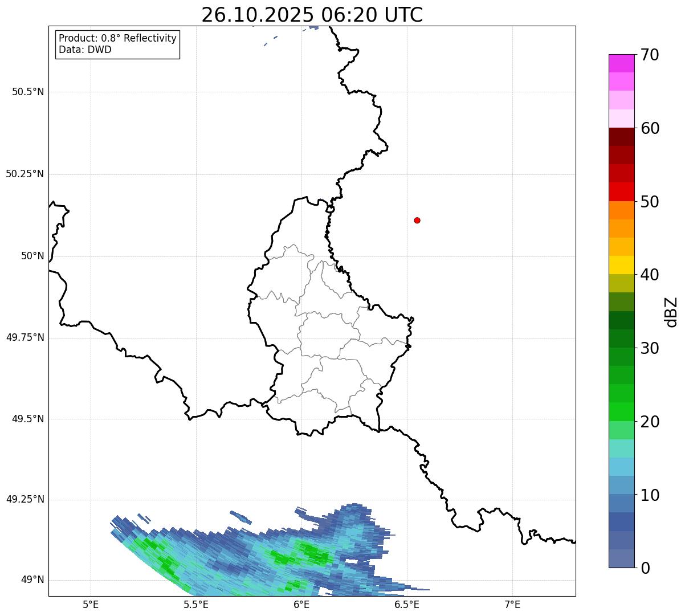This screenshot has width=685, height=616.
Task: Pick the bright magenta swatch atop the colorbar
Action: [621, 63]
